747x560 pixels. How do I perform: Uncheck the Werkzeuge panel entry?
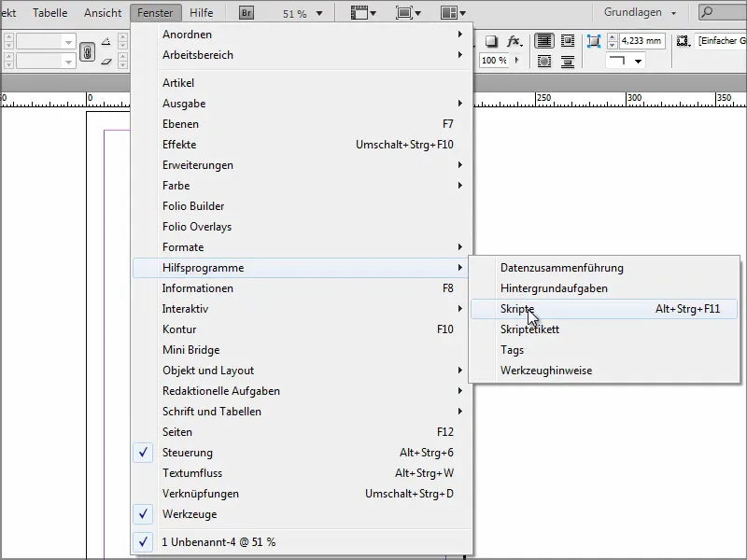click(302, 514)
